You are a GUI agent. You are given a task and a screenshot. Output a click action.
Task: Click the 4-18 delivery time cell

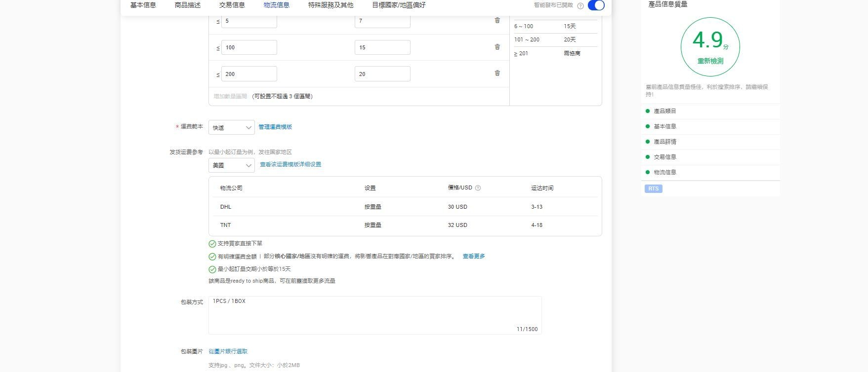point(537,225)
